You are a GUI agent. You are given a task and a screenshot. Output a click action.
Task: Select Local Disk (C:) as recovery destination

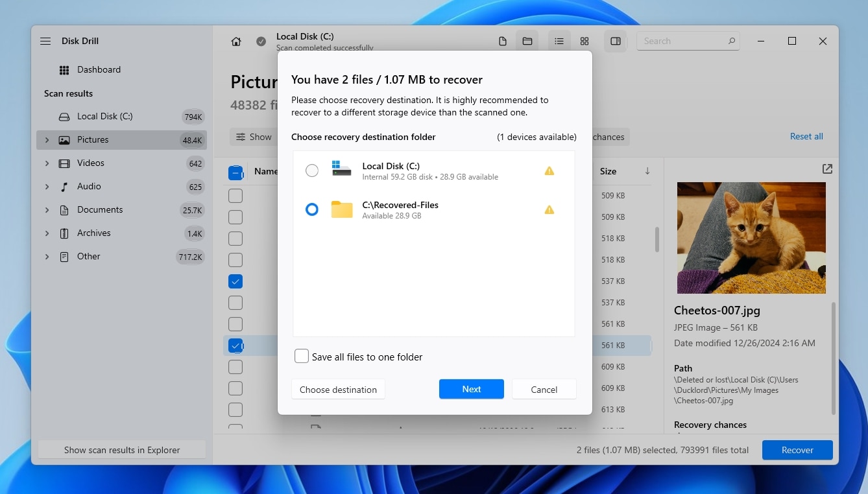[312, 171]
